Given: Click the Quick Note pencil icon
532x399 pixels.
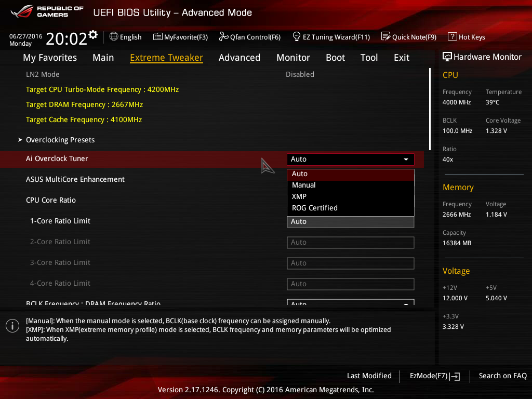Looking at the screenshot, I should pyautogui.click(x=386, y=36).
